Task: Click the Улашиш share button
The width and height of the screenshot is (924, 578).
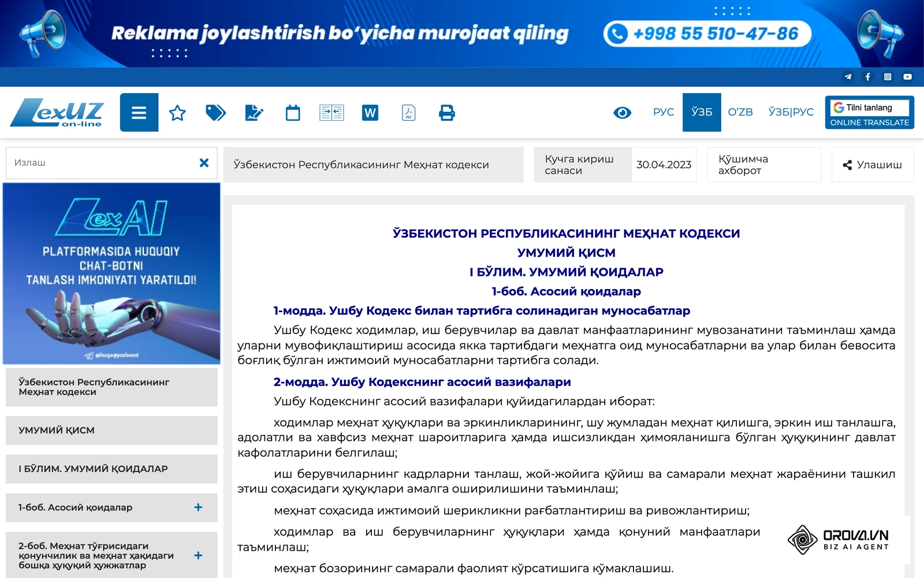Action: tap(873, 165)
